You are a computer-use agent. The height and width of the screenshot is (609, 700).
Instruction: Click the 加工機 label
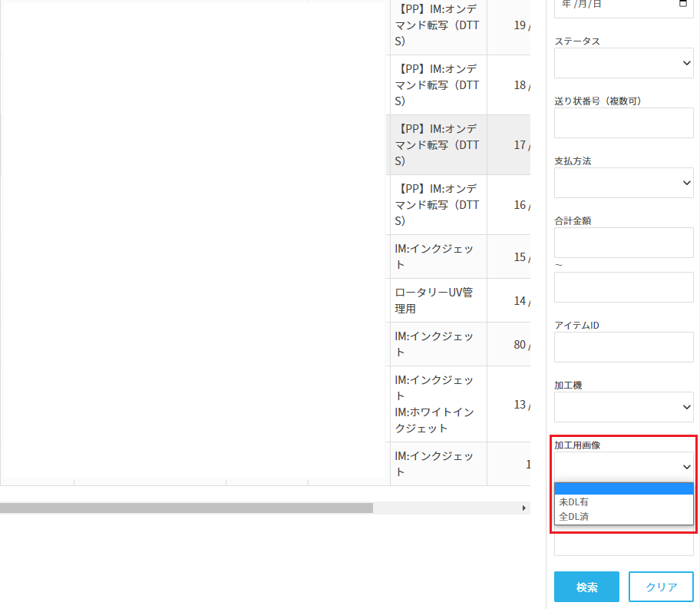(x=568, y=386)
